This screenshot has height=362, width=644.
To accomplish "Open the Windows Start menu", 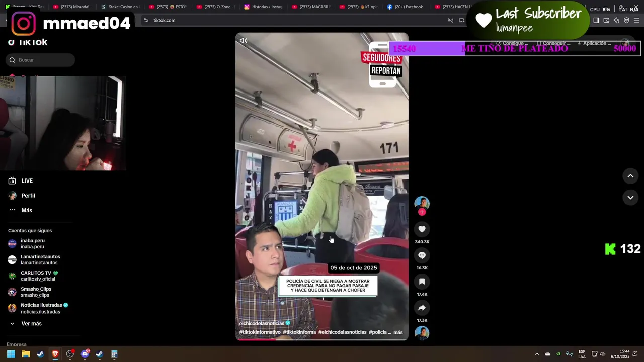I will click(11, 354).
